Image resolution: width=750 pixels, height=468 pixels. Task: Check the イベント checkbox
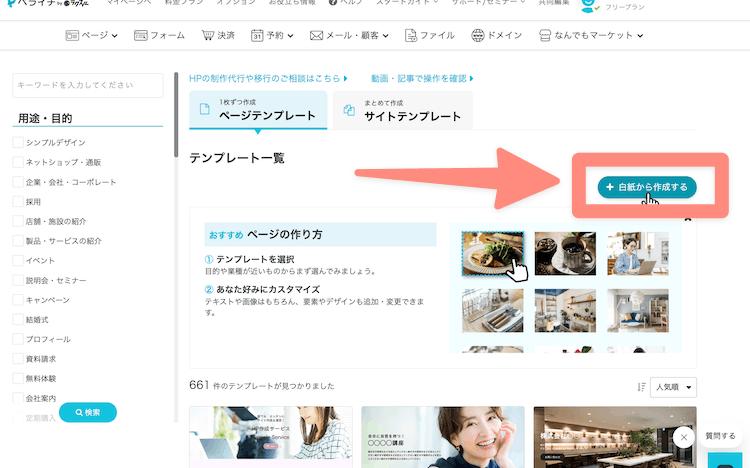point(18,260)
